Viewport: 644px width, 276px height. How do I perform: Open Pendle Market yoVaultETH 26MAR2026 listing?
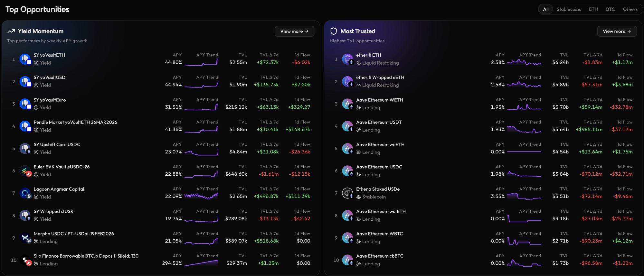[75, 122]
